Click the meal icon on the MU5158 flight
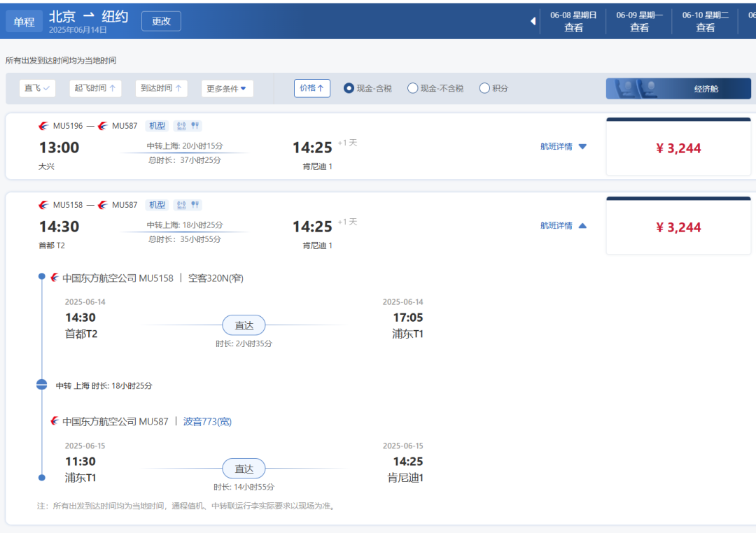 [195, 205]
